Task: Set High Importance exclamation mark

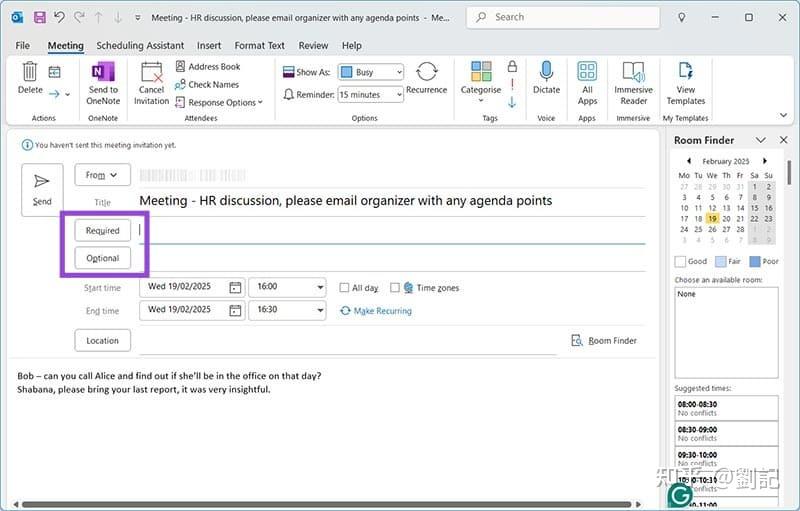Action: [512, 84]
